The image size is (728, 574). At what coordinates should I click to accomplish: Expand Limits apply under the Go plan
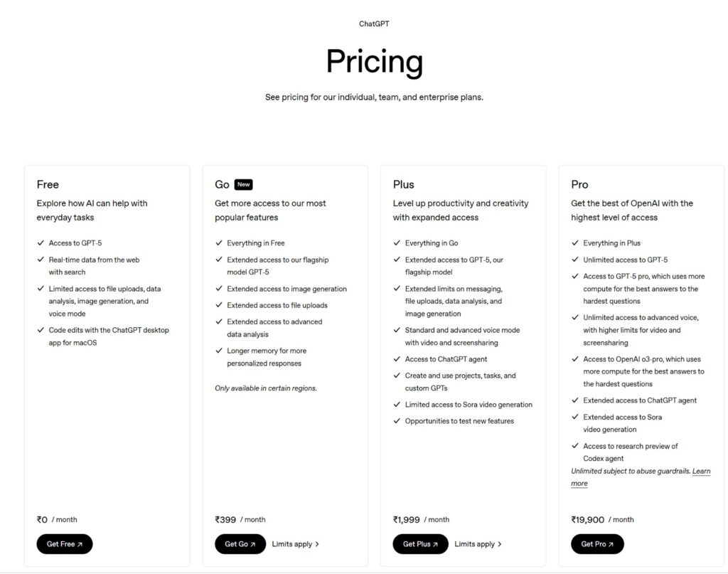(x=295, y=544)
